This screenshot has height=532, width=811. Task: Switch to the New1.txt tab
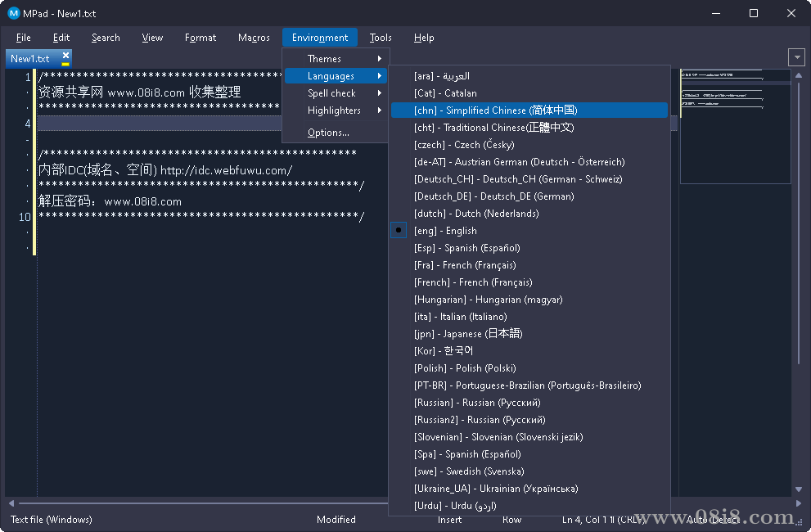coord(30,58)
